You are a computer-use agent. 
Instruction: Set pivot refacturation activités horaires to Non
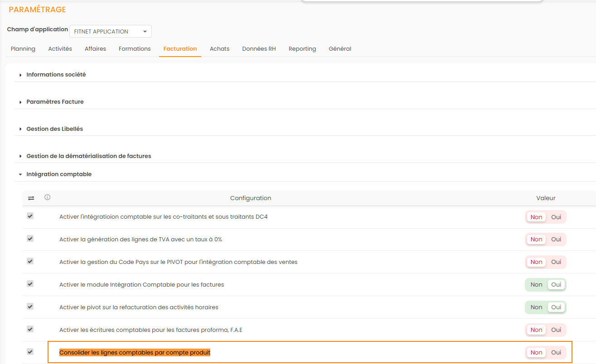[x=536, y=307]
